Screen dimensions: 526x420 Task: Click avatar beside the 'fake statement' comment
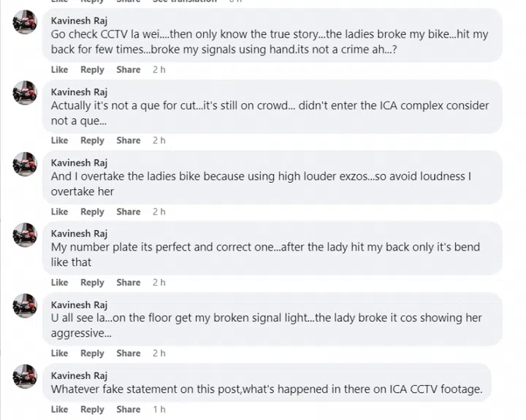pos(25,377)
